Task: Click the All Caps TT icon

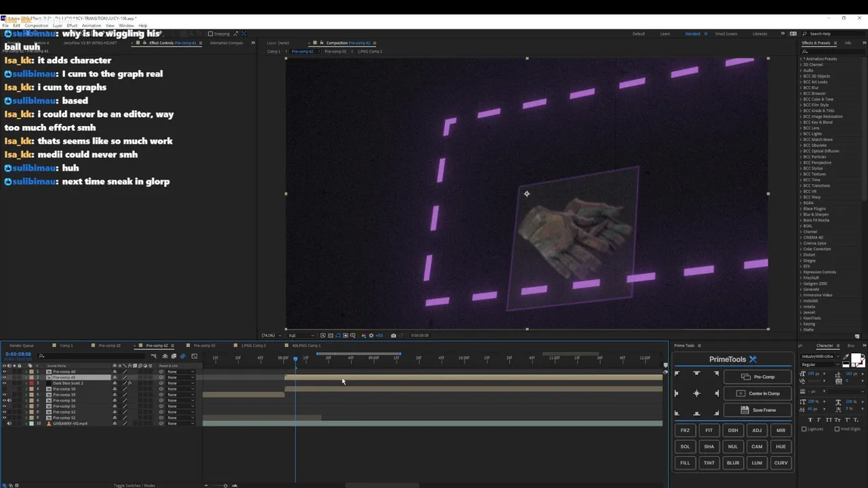Action: (x=829, y=420)
